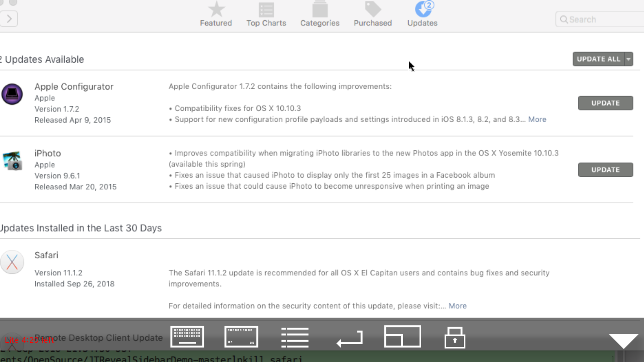Viewport: 644px width, 362px height.
Task: Click the forward navigation arrow button
Action: point(9,19)
